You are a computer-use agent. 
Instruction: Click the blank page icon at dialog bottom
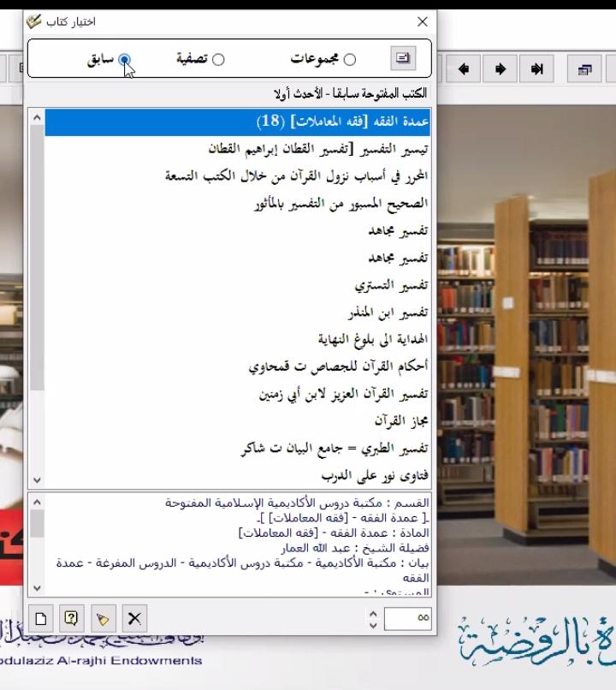click(41, 617)
